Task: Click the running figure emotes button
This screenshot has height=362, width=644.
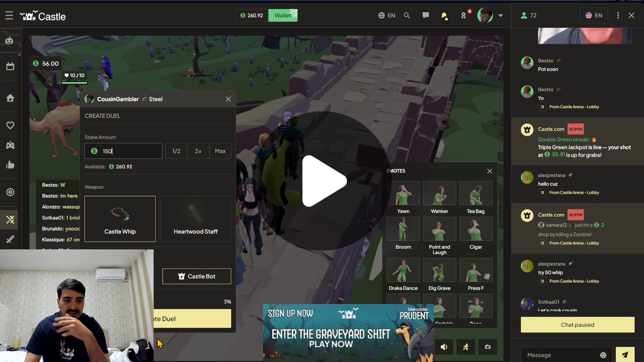Action: (466, 347)
